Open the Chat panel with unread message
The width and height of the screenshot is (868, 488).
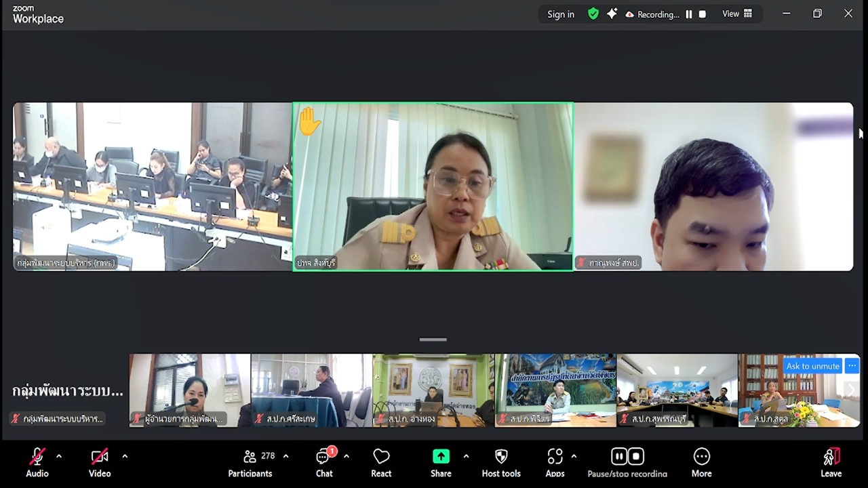[323, 464]
